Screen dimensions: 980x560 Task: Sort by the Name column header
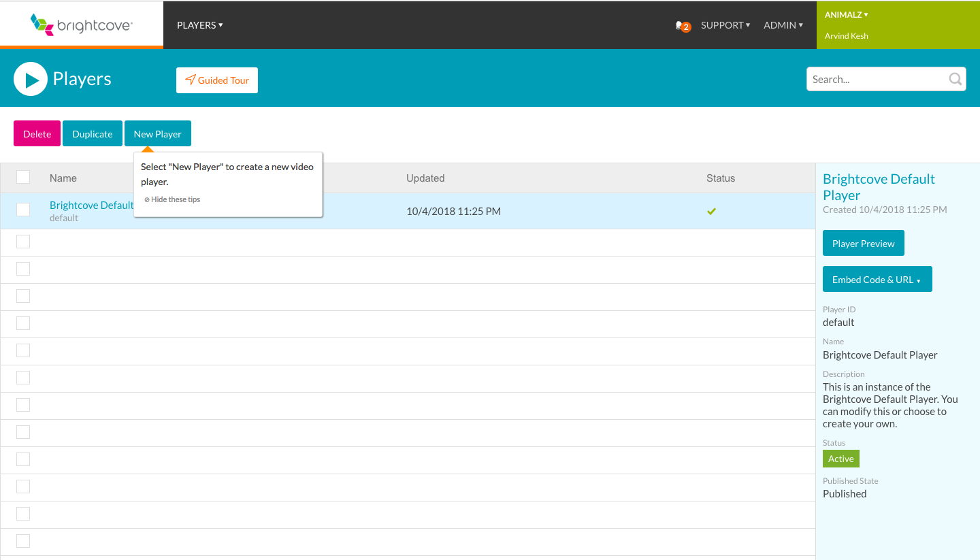tap(63, 178)
